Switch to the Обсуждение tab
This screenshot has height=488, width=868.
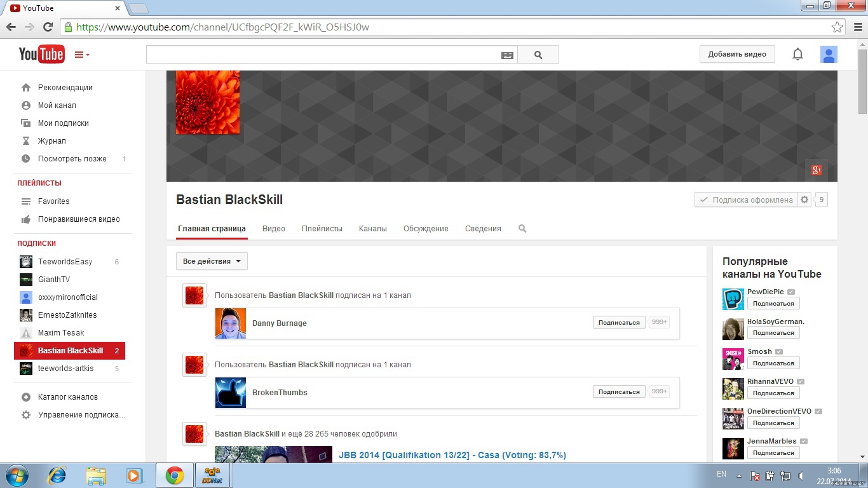pos(426,229)
